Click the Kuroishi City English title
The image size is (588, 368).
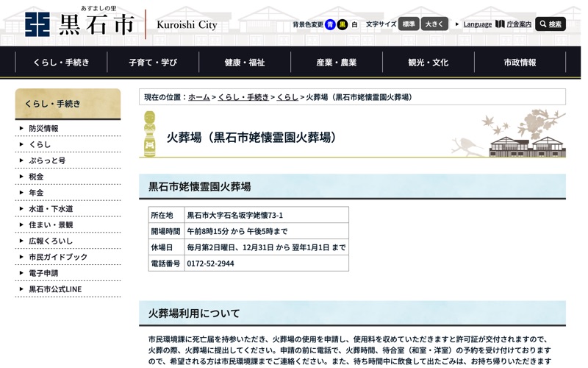tap(187, 25)
